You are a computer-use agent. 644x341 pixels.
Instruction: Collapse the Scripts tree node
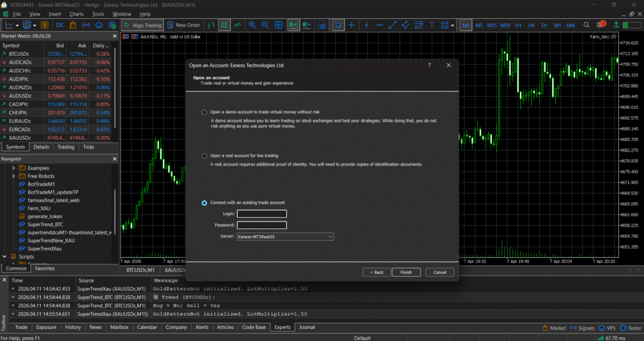click(5, 257)
